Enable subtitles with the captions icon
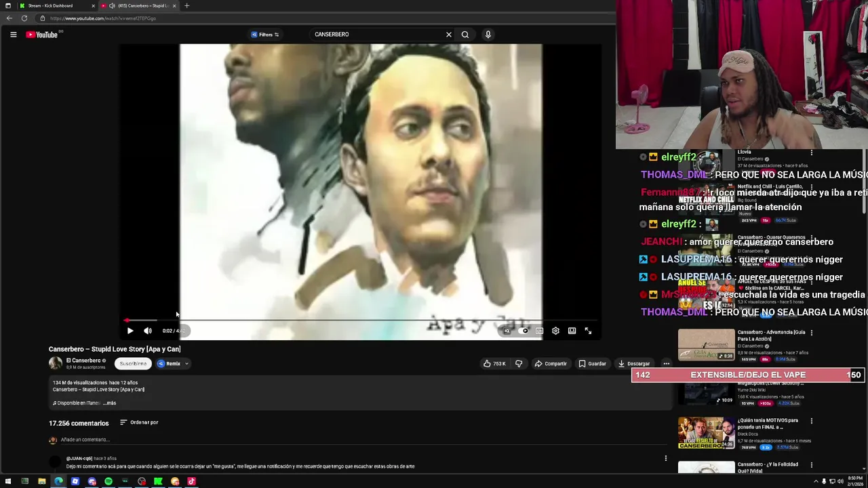868x488 pixels. click(x=539, y=331)
